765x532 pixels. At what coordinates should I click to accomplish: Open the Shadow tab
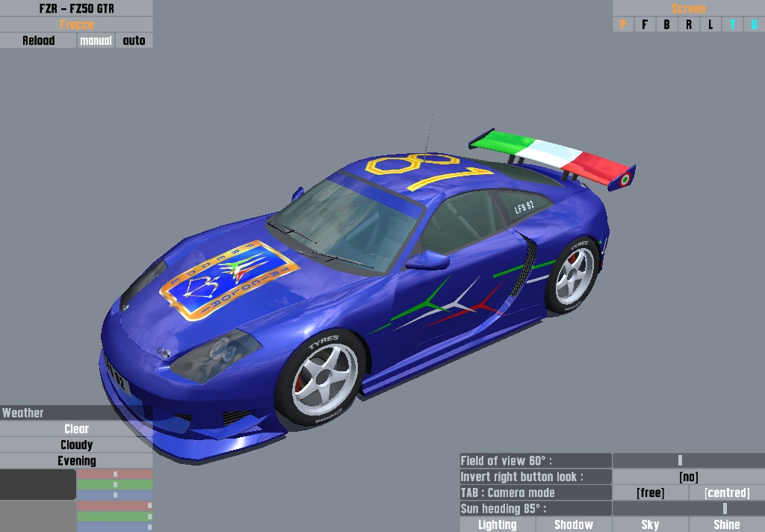pyautogui.click(x=574, y=525)
